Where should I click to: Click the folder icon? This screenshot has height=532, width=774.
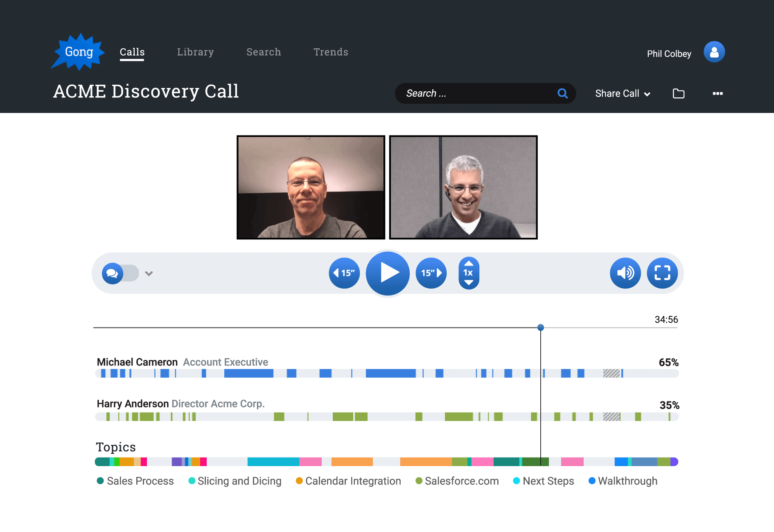point(678,94)
